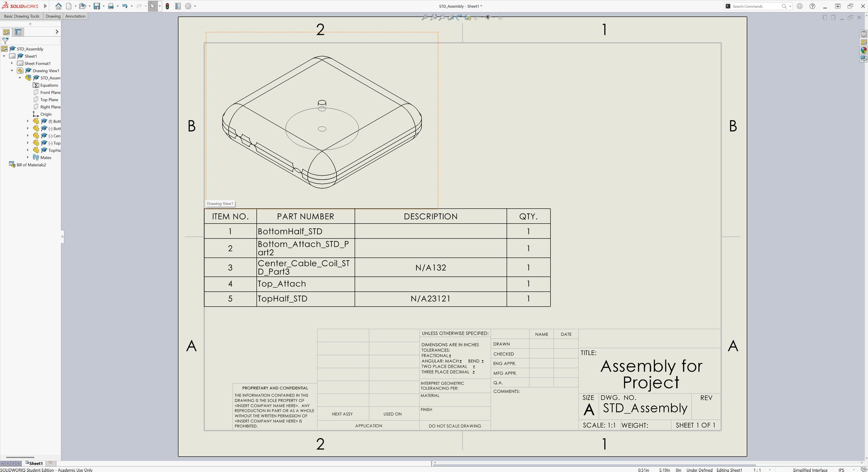Screen dimensions: 868x472
Task: Add a new sheet with tab icon
Action: [x=50, y=463]
